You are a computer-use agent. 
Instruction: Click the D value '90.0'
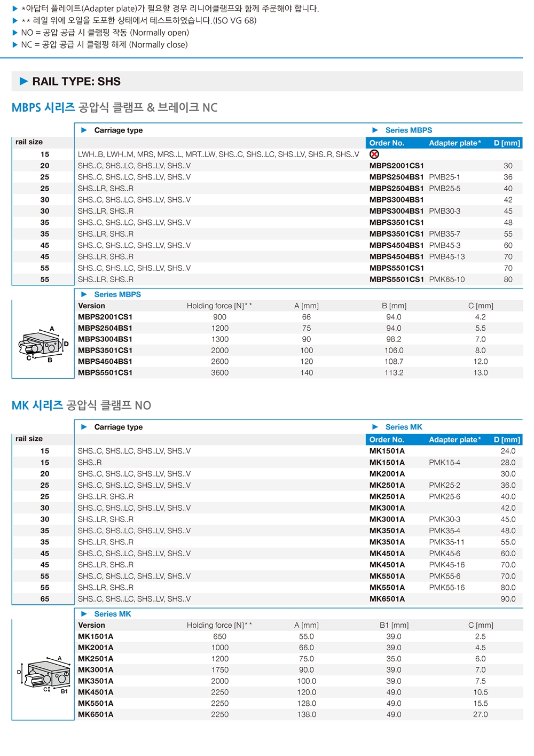pos(508,599)
